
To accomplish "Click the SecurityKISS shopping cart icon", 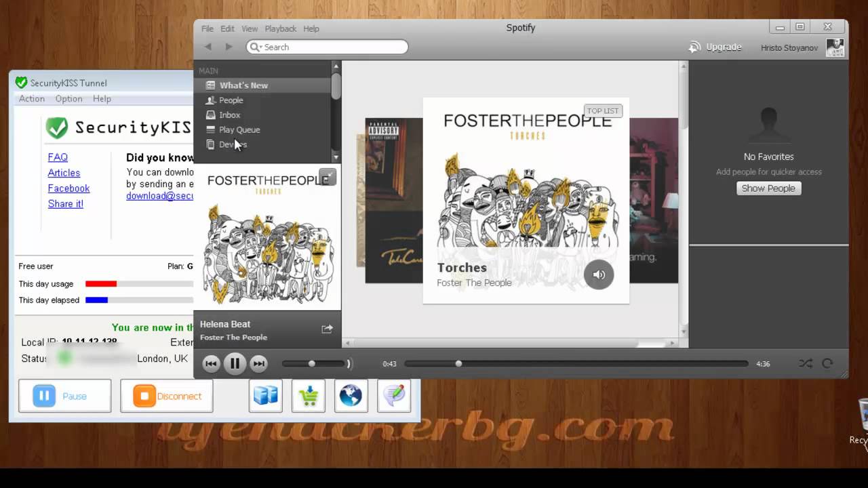I will pyautogui.click(x=309, y=396).
